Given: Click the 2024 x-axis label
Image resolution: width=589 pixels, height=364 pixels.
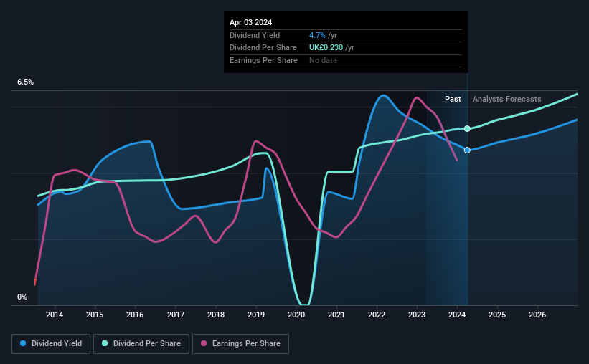Looking at the screenshot, I should tap(457, 315).
